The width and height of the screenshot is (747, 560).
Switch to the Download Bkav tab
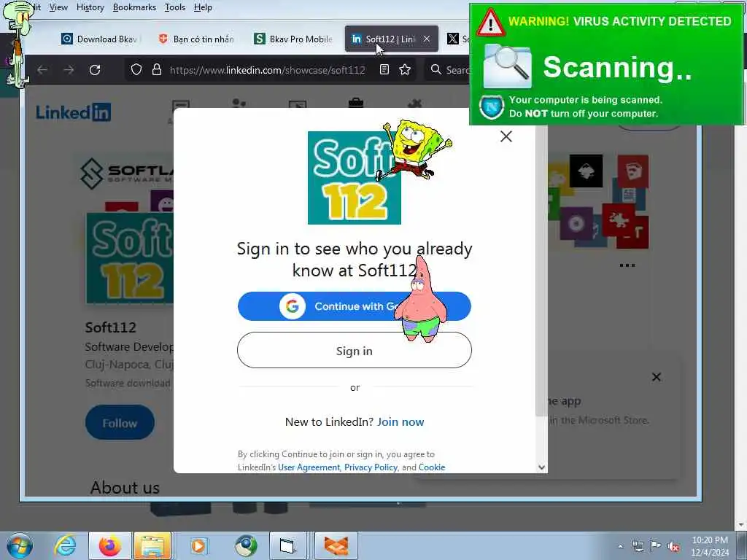pos(100,39)
